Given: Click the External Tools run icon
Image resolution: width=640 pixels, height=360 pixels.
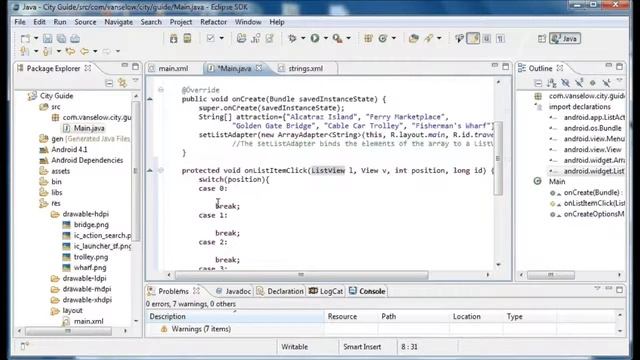Looking at the screenshot, I should click(x=337, y=38).
